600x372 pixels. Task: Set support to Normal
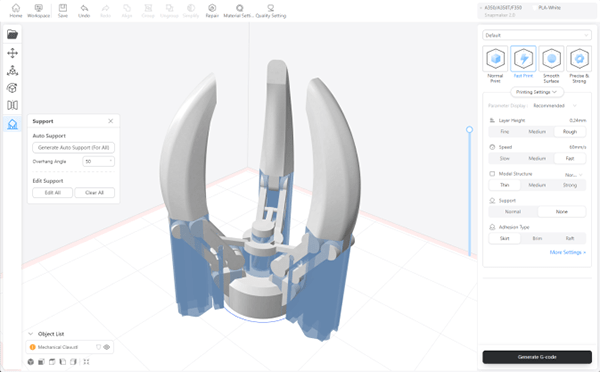513,212
